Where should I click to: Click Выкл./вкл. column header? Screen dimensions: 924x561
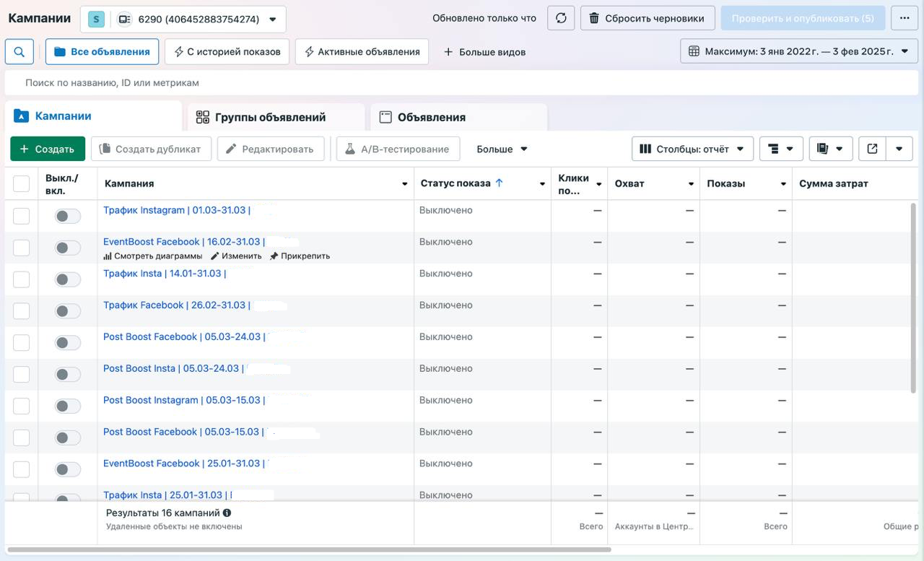pyautogui.click(x=62, y=184)
